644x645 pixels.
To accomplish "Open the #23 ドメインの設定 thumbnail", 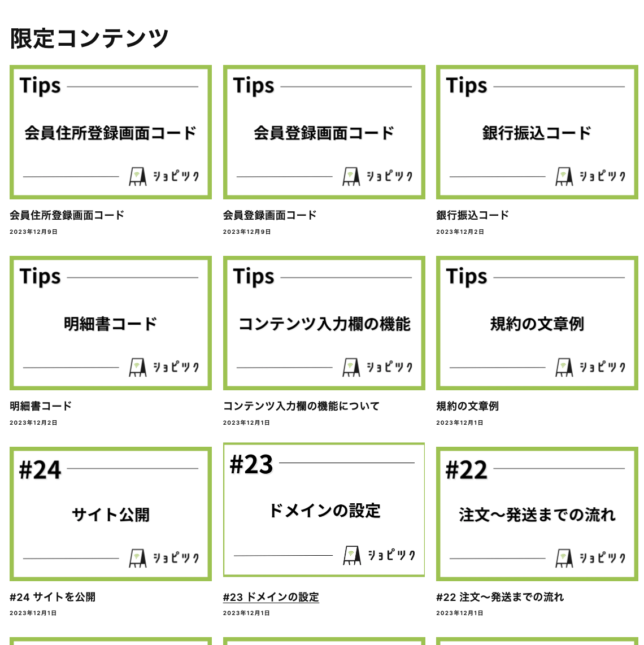I will 324,510.
